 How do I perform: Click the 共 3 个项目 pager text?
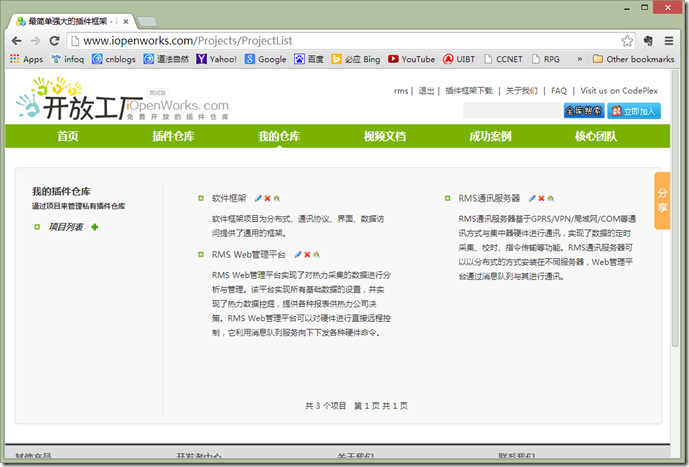(x=326, y=406)
